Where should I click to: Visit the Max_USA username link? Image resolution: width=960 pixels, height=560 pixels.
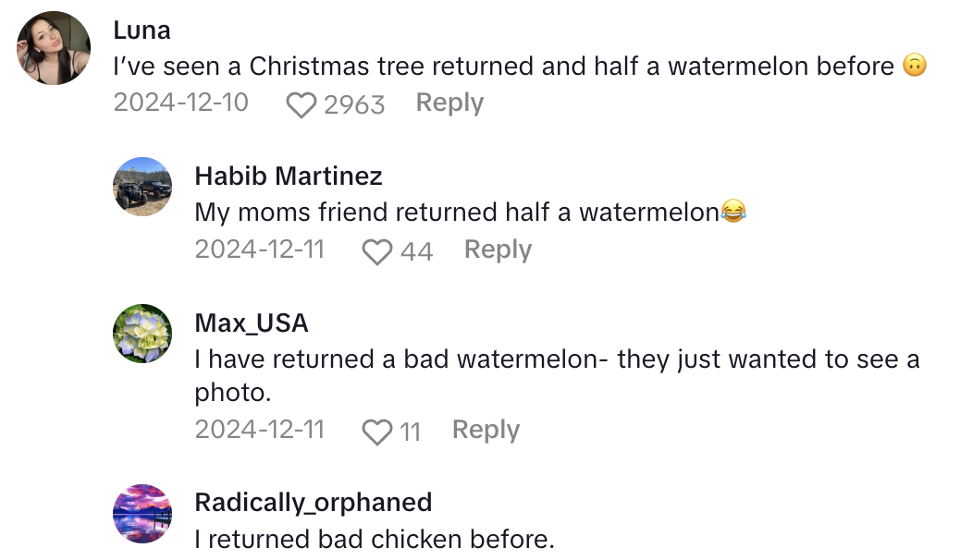click(x=252, y=323)
